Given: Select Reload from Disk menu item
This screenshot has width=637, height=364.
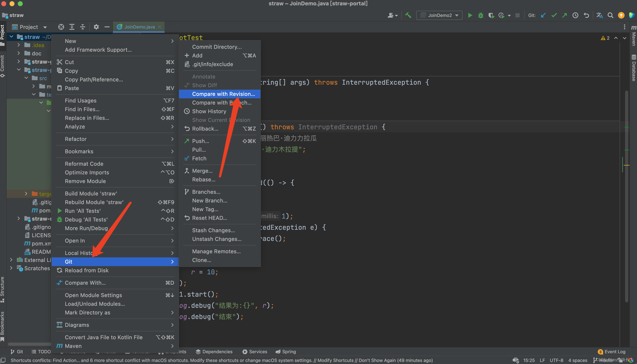Looking at the screenshot, I should coord(115,270).
